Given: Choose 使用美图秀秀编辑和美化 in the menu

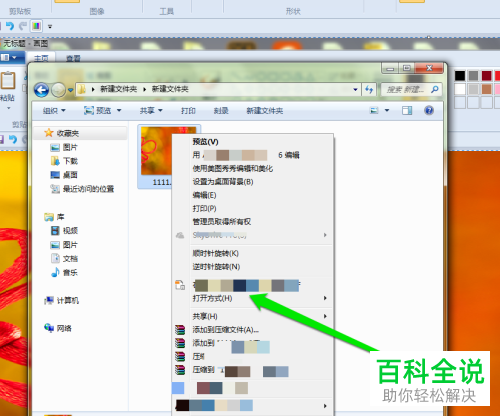Looking at the screenshot, I should 233,168.
